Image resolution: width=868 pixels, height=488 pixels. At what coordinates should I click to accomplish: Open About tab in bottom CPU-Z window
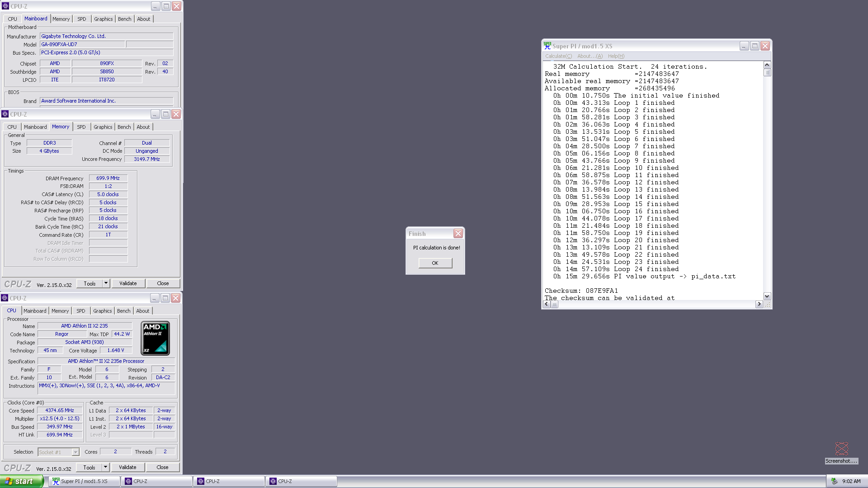point(143,311)
